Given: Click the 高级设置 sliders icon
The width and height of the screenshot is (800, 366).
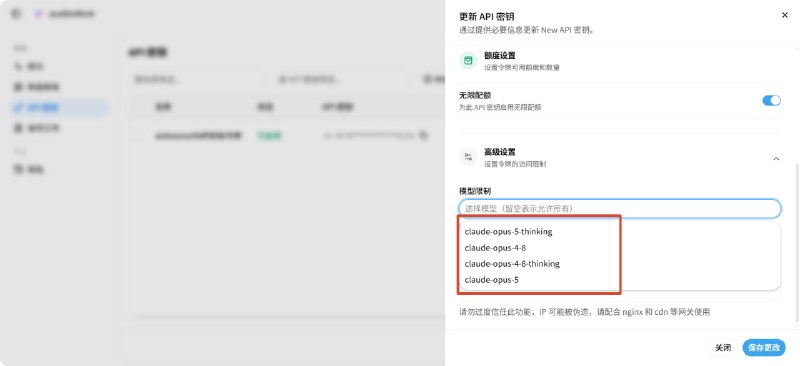Looking at the screenshot, I should pyautogui.click(x=468, y=157).
